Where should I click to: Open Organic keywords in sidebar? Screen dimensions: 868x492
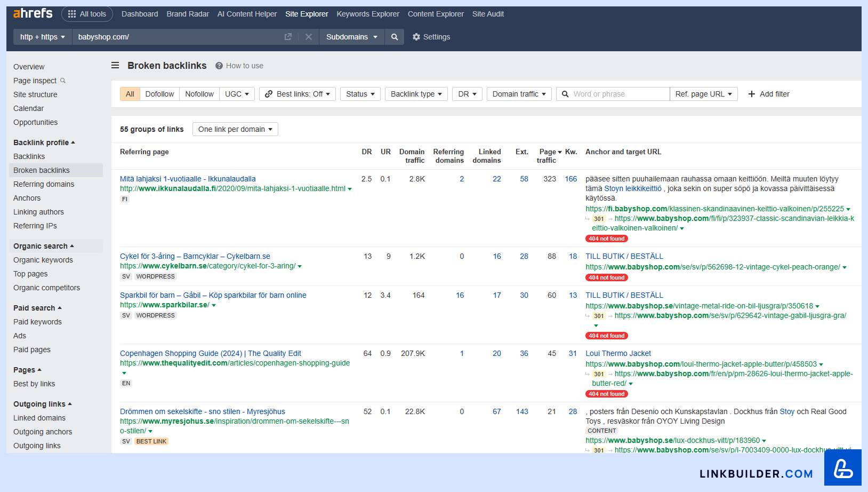pyautogui.click(x=43, y=260)
